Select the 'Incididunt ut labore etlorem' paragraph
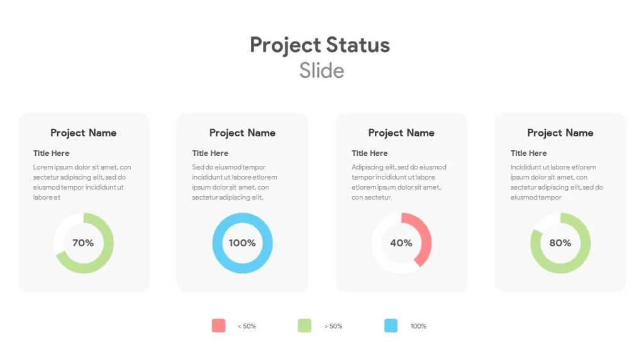Image resolution: width=644 pixels, height=362 pixels. (557, 182)
